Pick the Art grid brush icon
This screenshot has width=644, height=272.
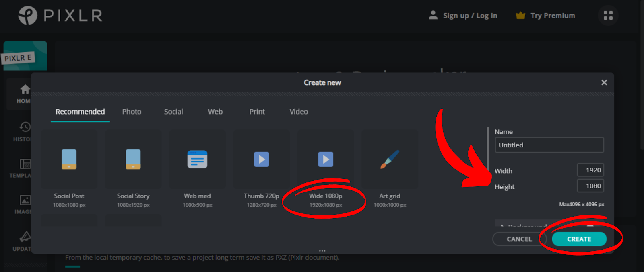390,159
